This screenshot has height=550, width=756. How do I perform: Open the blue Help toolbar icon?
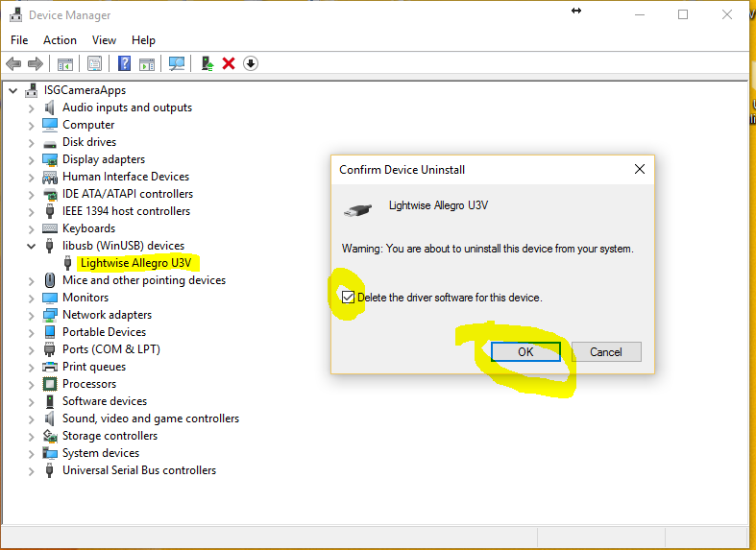(x=124, y=63)
